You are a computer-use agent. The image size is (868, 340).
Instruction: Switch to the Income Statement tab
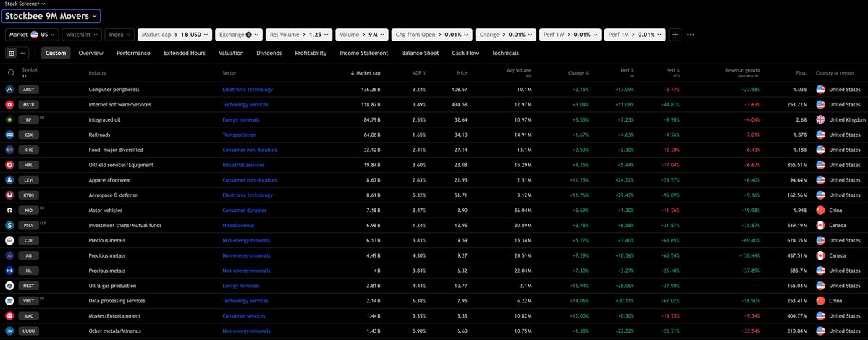pyautogui.click(x=363, y=53)
